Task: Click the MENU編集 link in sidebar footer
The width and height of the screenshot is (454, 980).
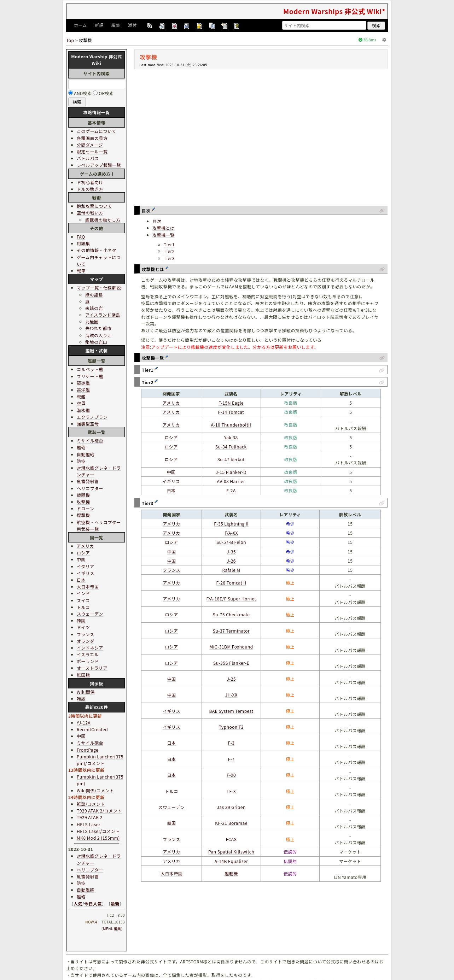Action: tap(112, 929)
